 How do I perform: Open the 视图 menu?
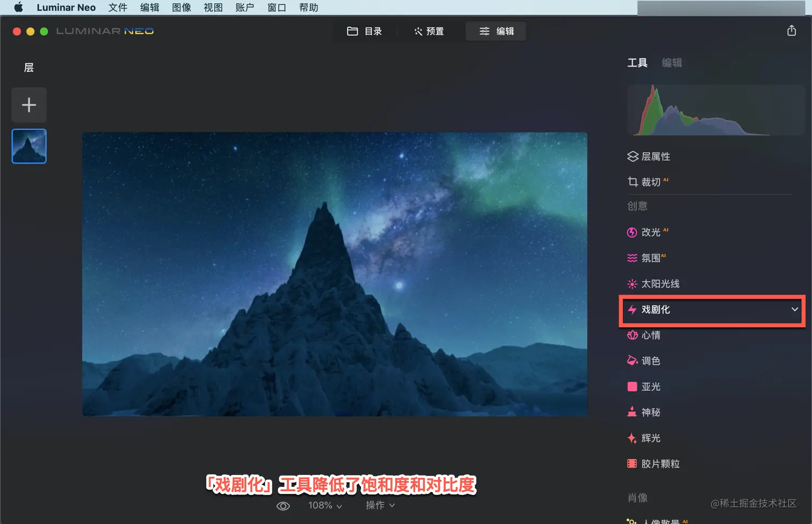coord(213,8)
